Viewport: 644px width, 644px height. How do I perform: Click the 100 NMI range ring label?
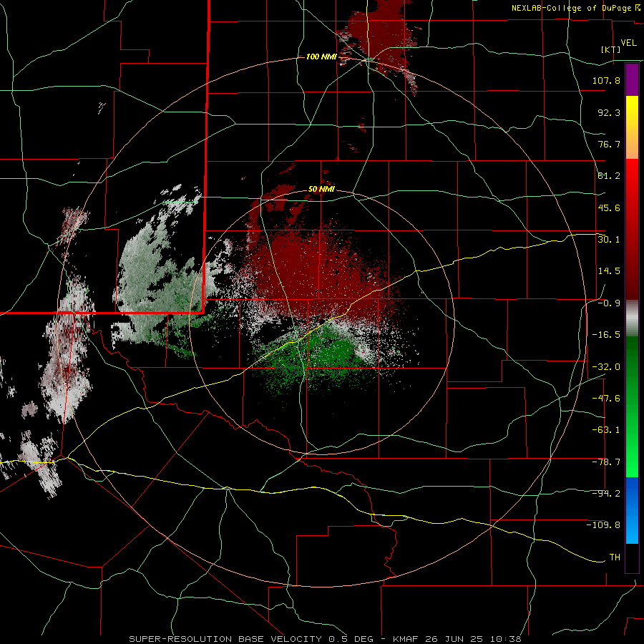pyautogui.click(x=321, y=57)
